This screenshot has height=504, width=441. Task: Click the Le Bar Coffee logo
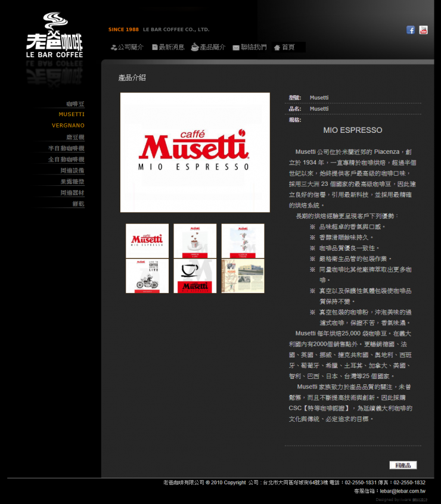[x=54, y=36]
